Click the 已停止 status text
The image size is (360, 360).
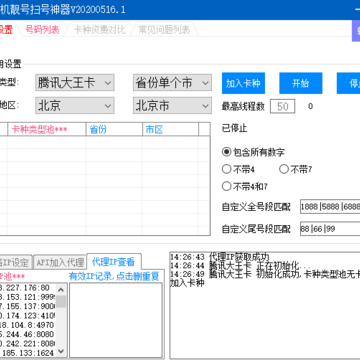pos(235,129)
